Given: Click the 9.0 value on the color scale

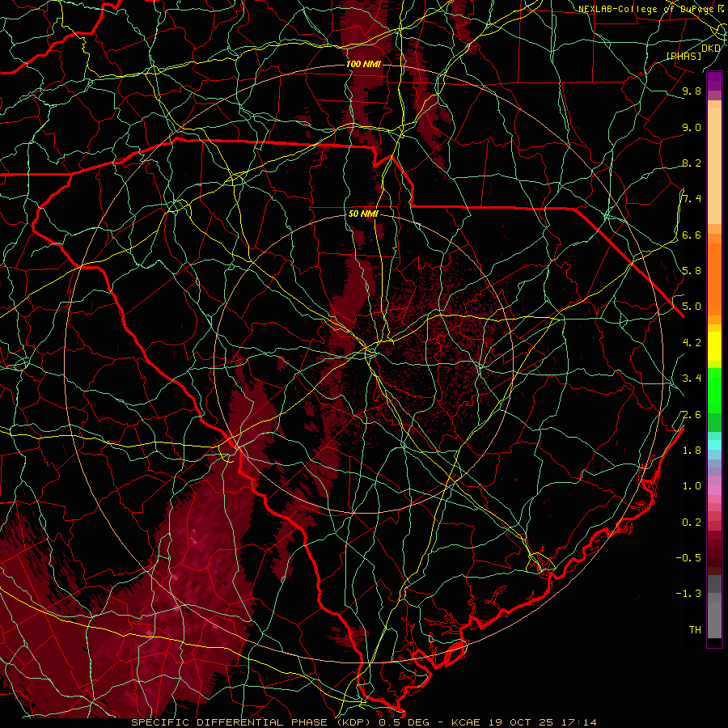Looking at the screenshot, I should pyautogui.click(x=692, y=127).
